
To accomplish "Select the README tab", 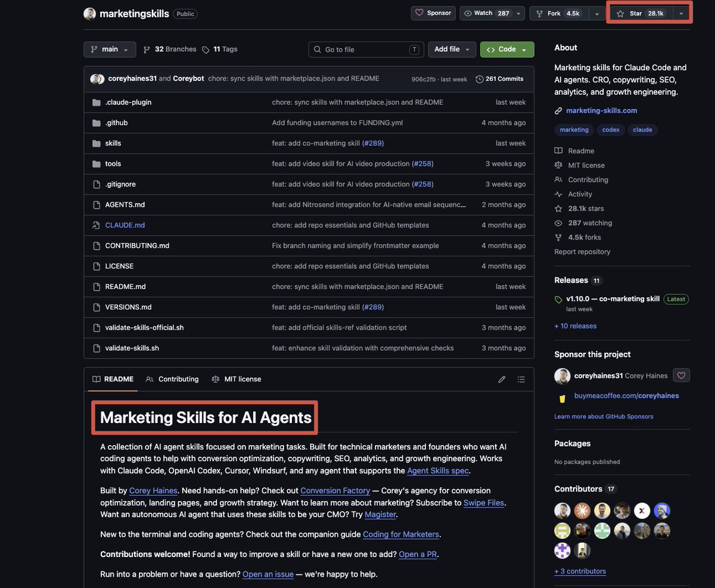I will 113,379.
